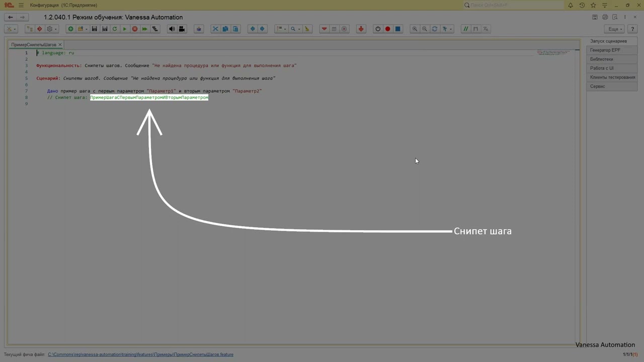Open the Еще dropdown menu

pyautogui.click(x=615, y=29)
